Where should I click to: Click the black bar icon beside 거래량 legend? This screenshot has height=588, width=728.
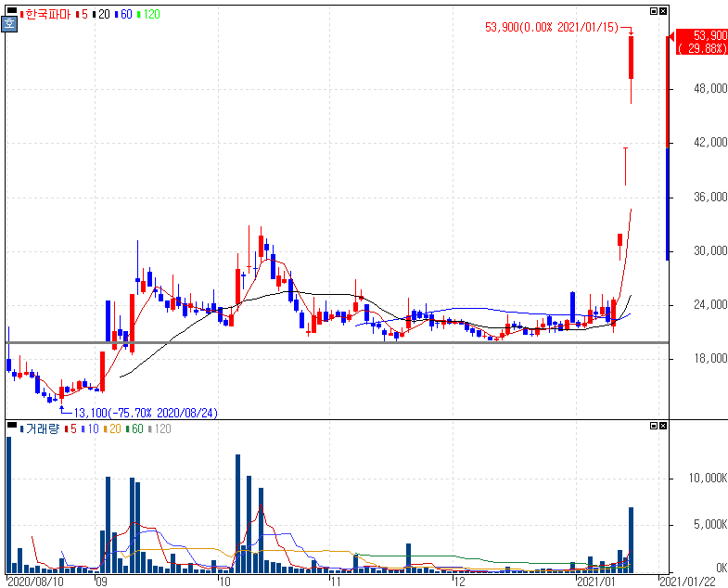pyautogui.click(x=12, y=424)
